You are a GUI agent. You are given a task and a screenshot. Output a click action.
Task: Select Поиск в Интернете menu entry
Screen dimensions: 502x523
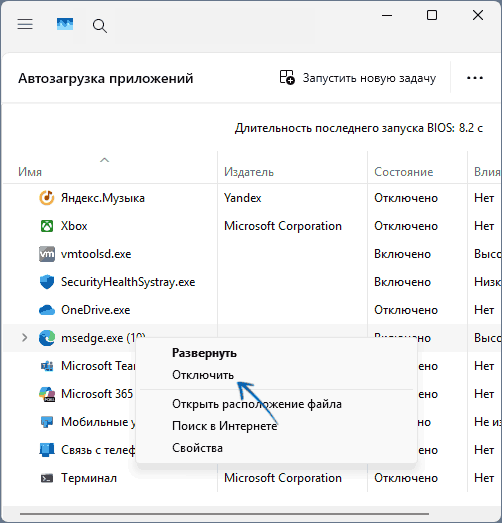click(x=224, y=426)
